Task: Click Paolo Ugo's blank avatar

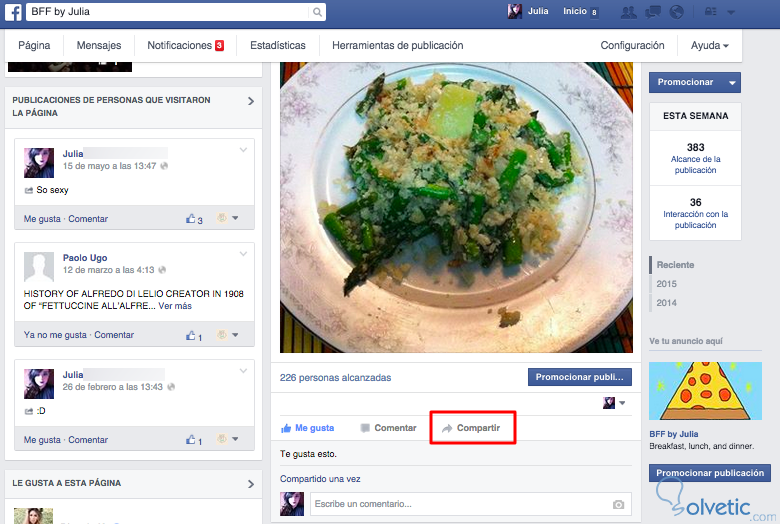Action: (39, 267)
